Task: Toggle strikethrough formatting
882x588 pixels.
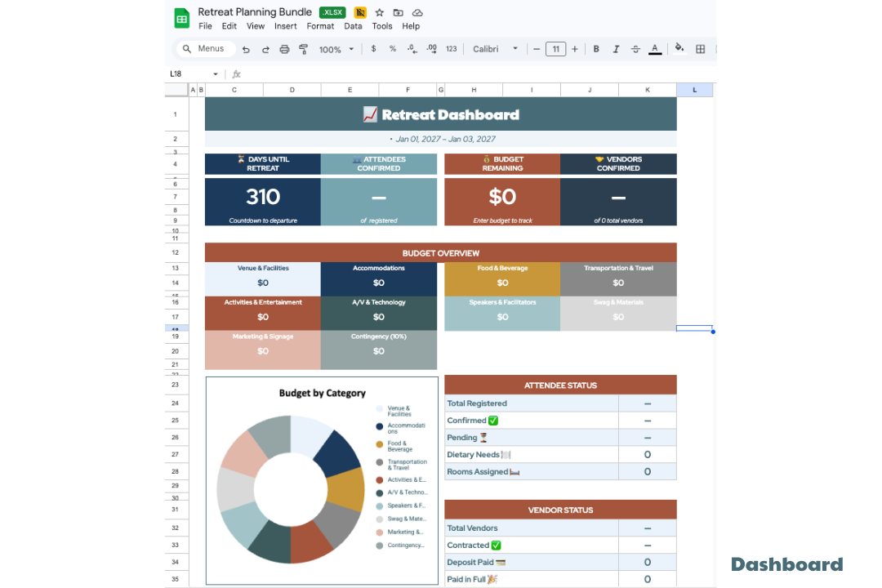Action: pyautogui.click(x=635, y=49)
